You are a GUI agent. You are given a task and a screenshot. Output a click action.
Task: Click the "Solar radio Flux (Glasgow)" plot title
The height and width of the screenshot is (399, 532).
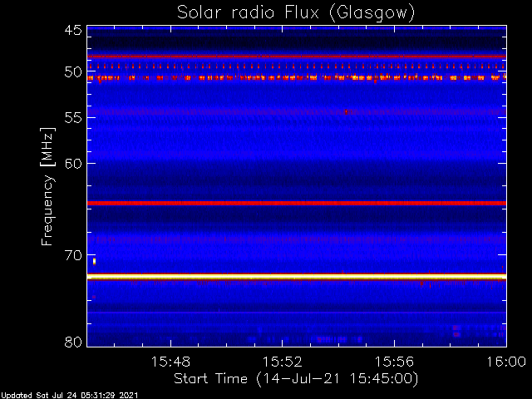click(x=296, y=12)
